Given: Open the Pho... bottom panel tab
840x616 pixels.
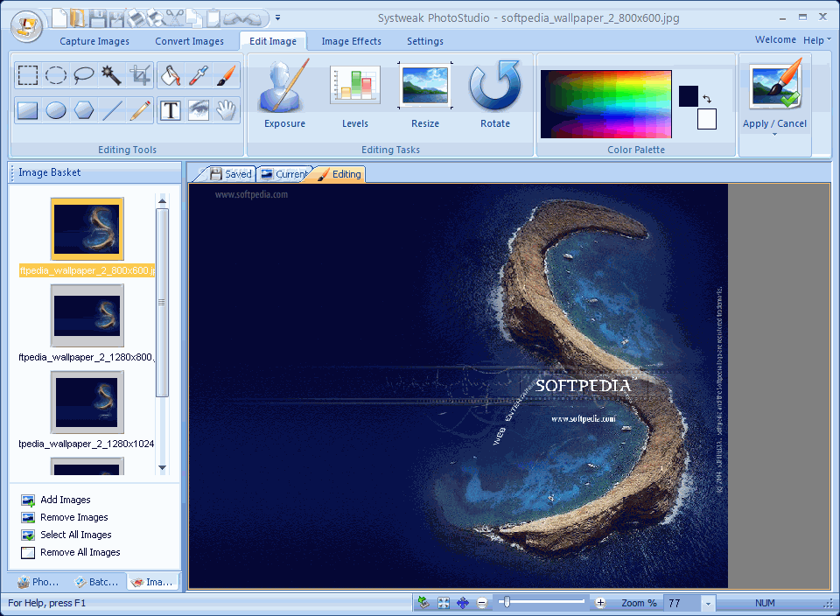Looking at the screenshot, I should point(38,582).
